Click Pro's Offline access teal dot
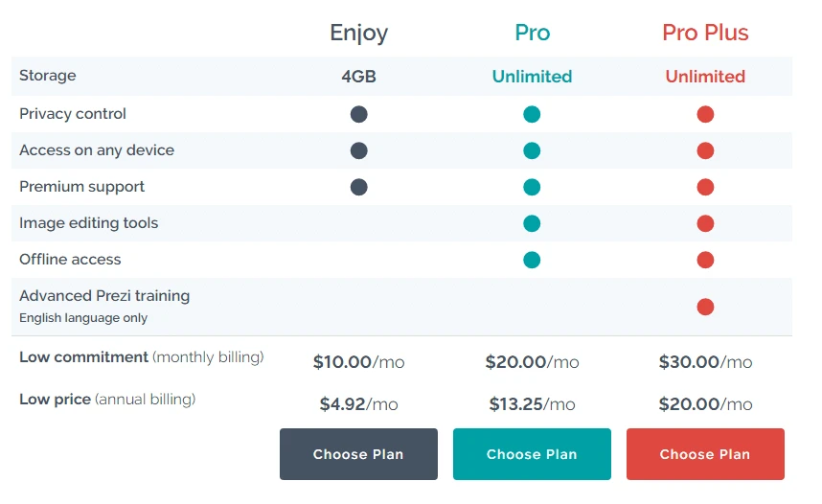This screenshot has height=504, width=822. pyautogui.click(x=532, y=260)
